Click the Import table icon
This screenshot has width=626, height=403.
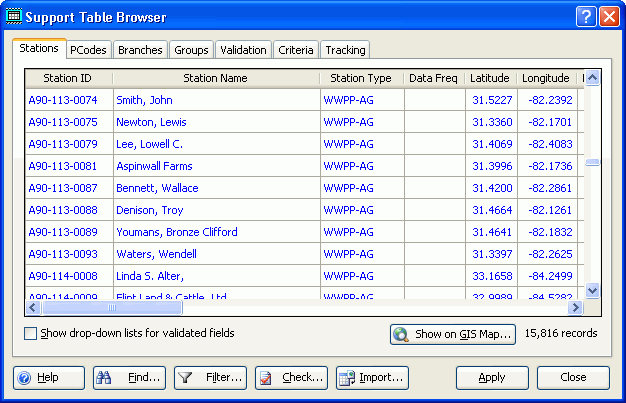coord(347,378)
